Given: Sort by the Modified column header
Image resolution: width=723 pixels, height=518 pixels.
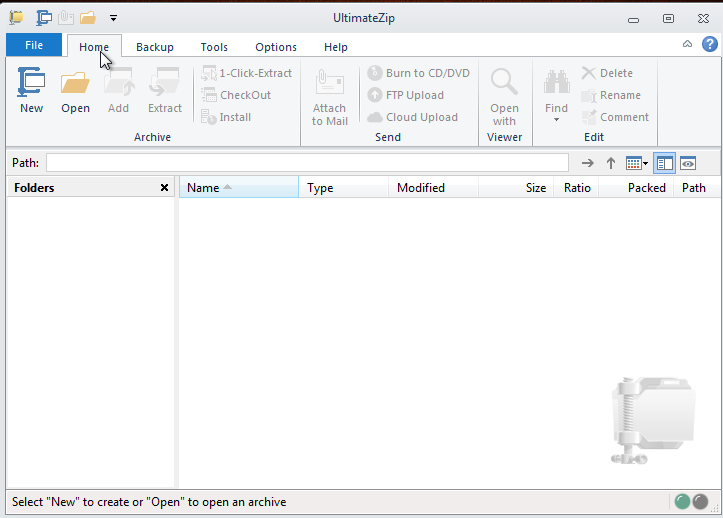Looking at the screenshot, I should tap(433, 187).
